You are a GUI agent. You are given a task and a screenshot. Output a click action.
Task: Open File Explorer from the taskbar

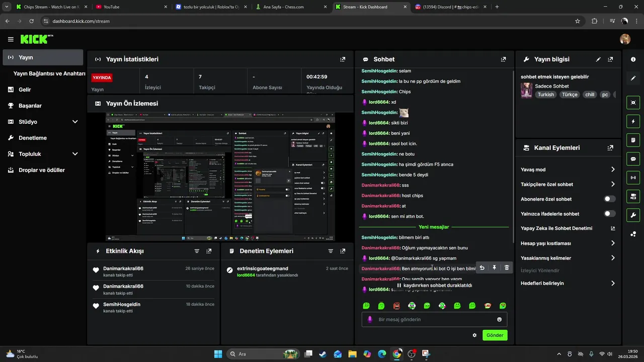[x=352, y=354]
